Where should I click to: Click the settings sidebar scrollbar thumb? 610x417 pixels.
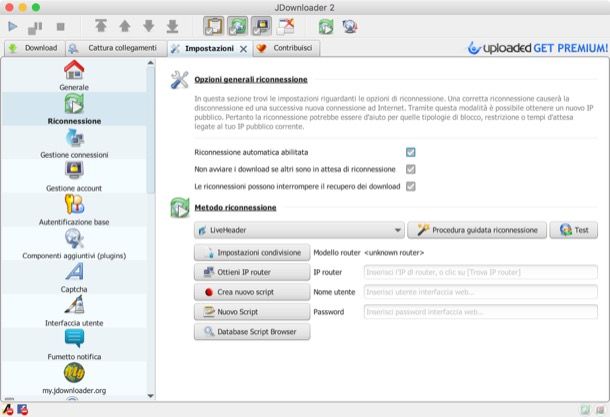(151, 130)
